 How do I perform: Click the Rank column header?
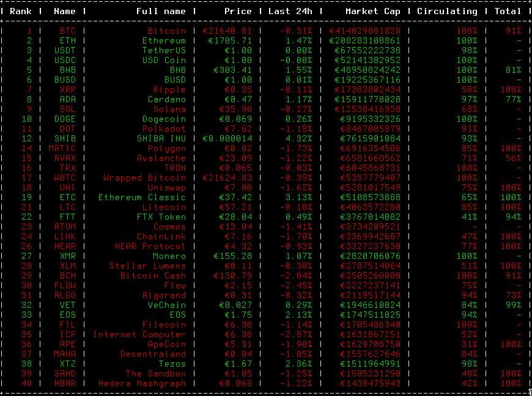21,11
